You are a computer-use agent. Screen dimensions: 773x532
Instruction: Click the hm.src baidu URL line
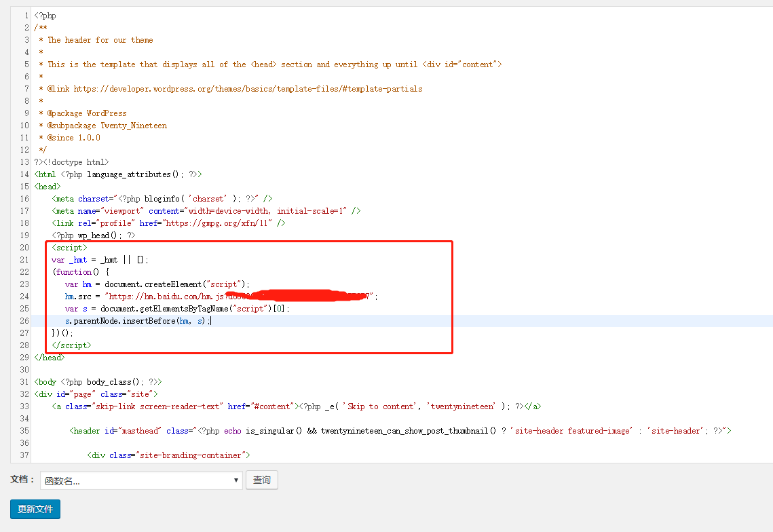[x=221, y=297]
